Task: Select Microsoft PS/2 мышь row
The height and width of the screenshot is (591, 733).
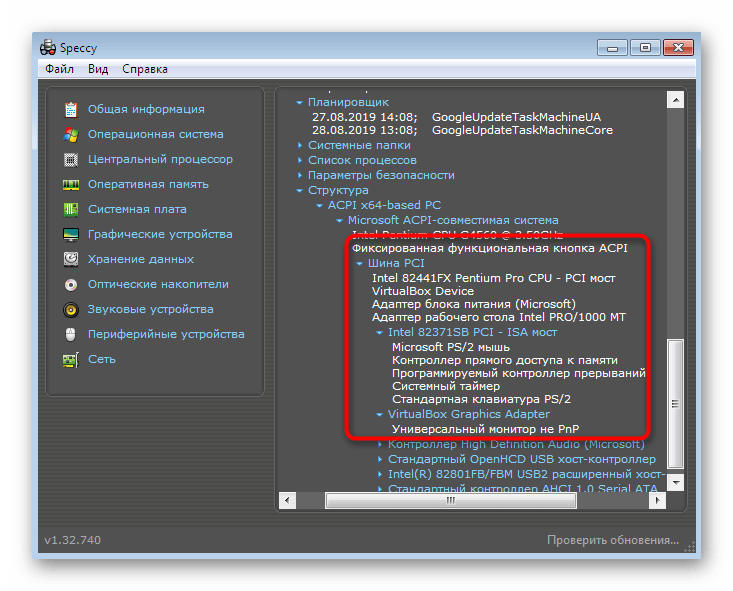Action: coord(451,347)
